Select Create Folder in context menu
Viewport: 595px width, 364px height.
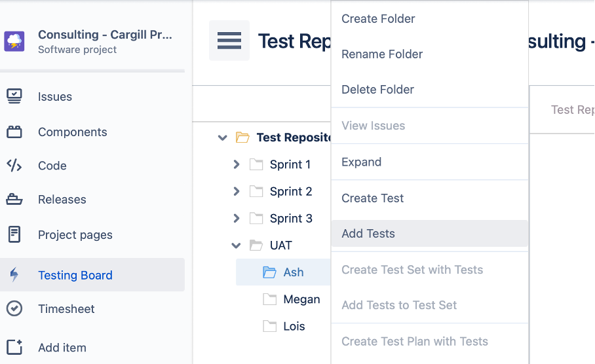378,19
